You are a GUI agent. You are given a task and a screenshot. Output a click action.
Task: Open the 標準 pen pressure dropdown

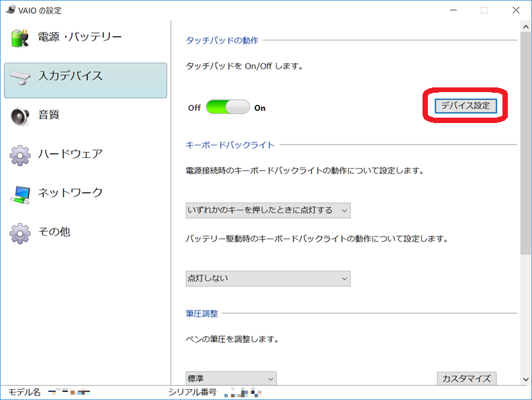(x=231, y=378)
